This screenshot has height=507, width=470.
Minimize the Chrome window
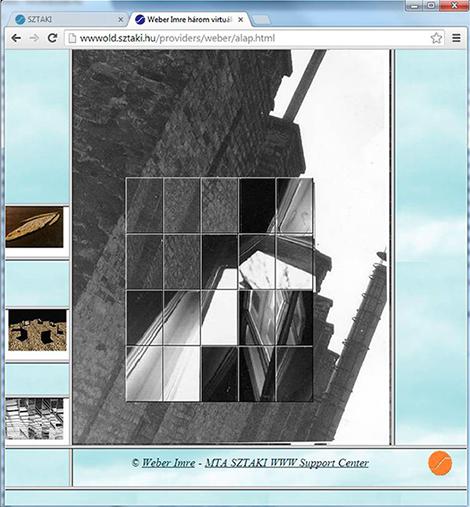coord(415,5)
